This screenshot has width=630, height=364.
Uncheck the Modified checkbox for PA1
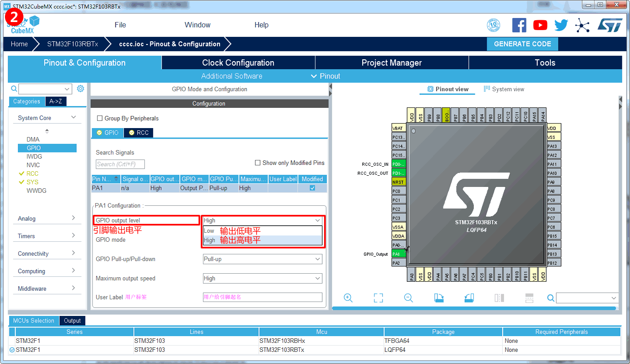312,188
